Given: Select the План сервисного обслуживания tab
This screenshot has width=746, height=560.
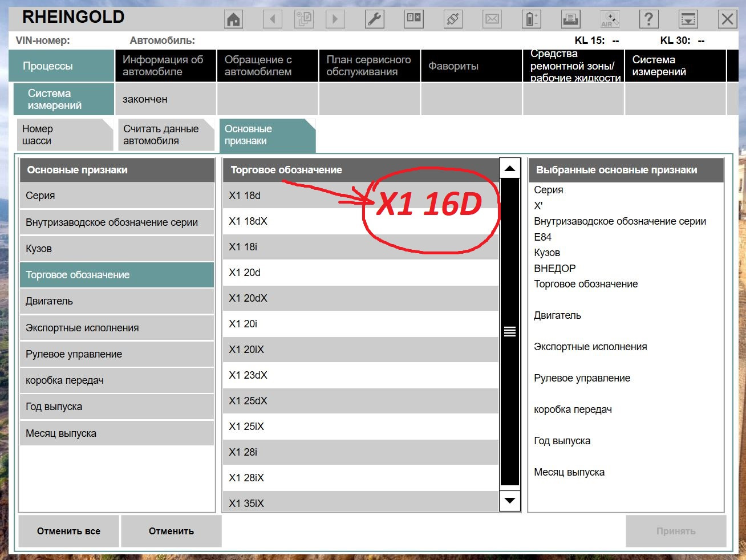Looking at the screenshot, I should click(370, 66).
